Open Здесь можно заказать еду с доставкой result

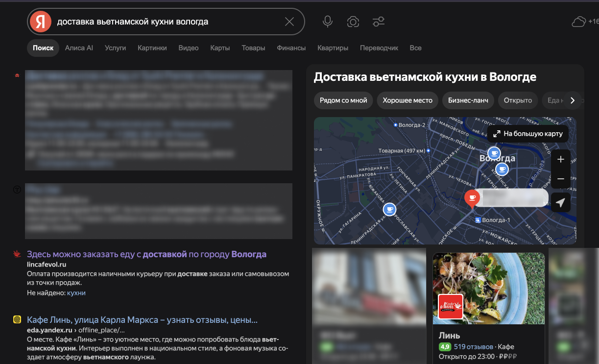pos(146,255)
